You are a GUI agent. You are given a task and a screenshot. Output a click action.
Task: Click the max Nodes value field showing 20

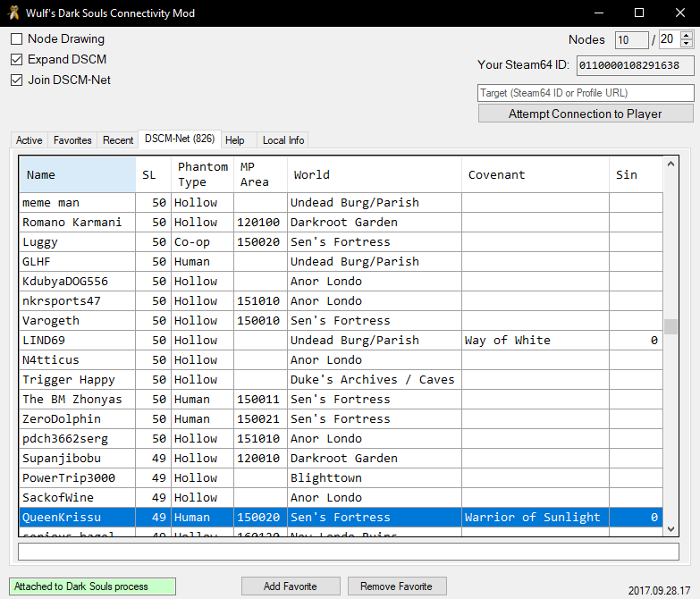coord(670,39)
